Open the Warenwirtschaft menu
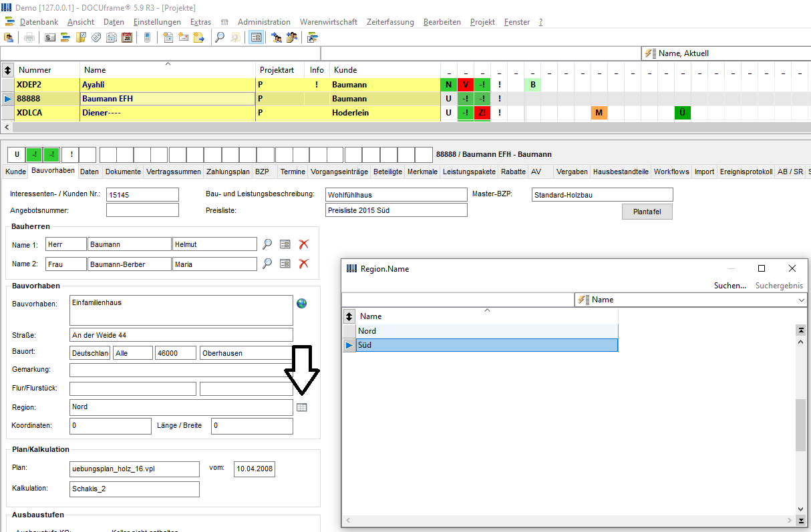This screenshot has height=532, width=811. pos(329,22)
